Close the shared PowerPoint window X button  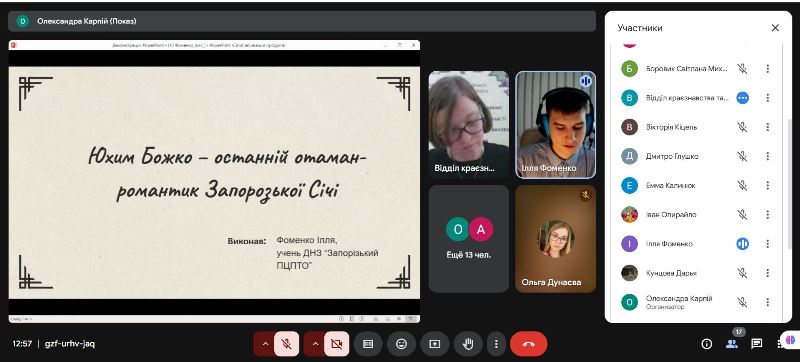[x=414, y=45]
